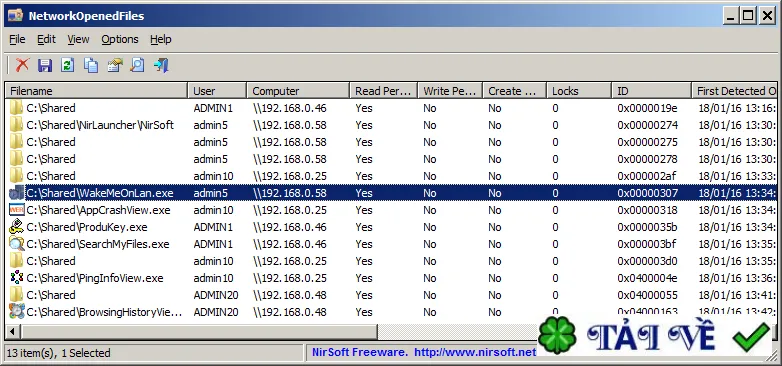This screenshot has height=366, width=782.
Task: Refresh the list with the green arrows icon
Action: coord(68,65)
